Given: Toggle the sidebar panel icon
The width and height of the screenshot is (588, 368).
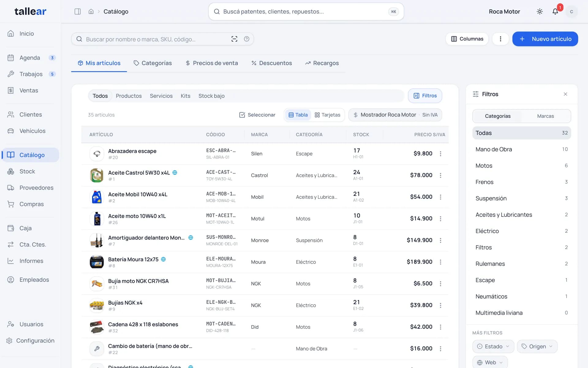Looking at the screenshot, I should pyautogui.click(x=77, y=11).
